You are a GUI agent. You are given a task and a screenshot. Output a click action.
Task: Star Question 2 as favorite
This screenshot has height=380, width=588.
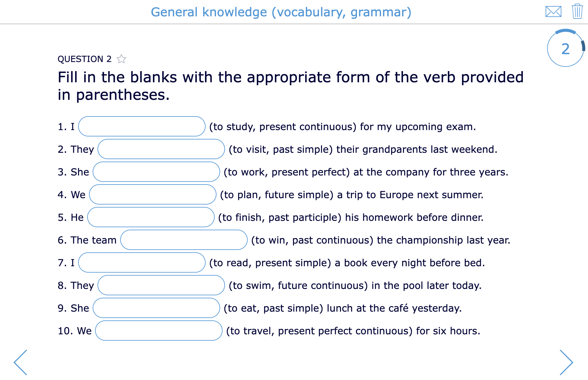coord(121,59)
